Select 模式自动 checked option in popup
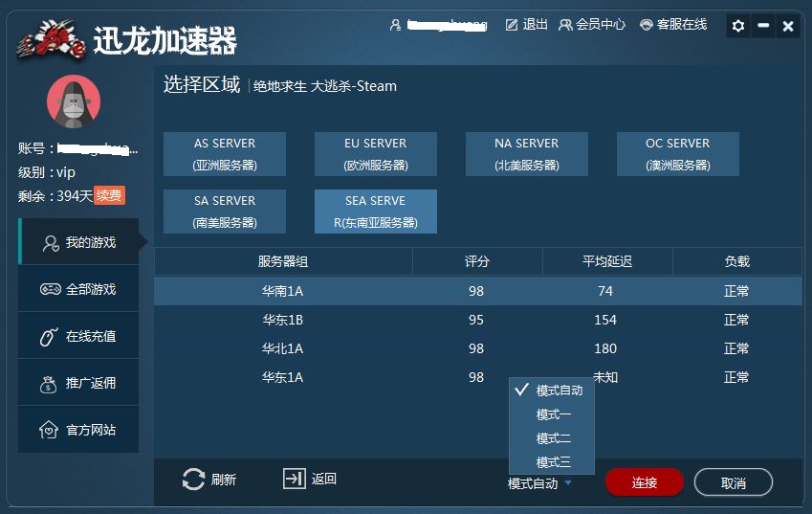The width and height of the screenshot is (812, 514). (552, 391)
